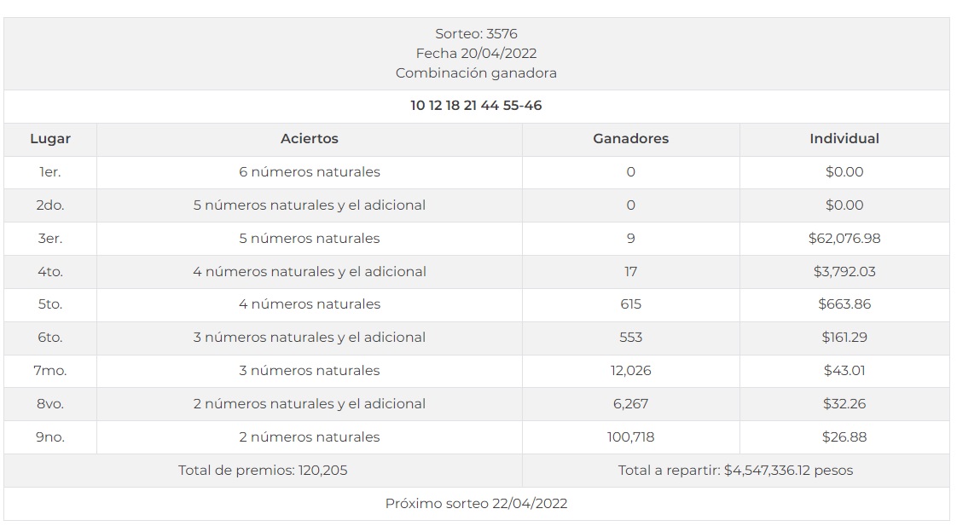Click the Fecha 20/04/2022 line
Screen dimensions: 980x526
click(476, 54)
